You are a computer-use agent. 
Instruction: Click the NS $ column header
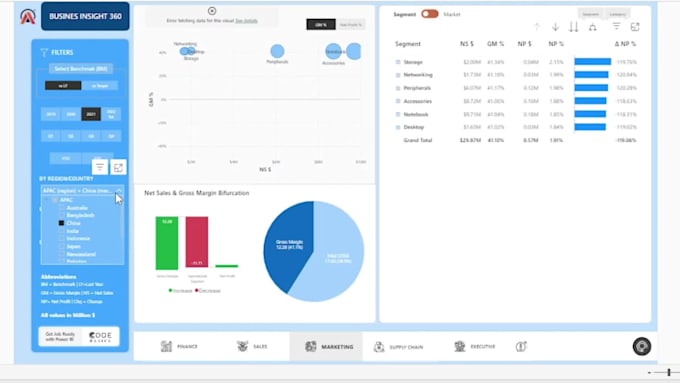click(467, 44)
